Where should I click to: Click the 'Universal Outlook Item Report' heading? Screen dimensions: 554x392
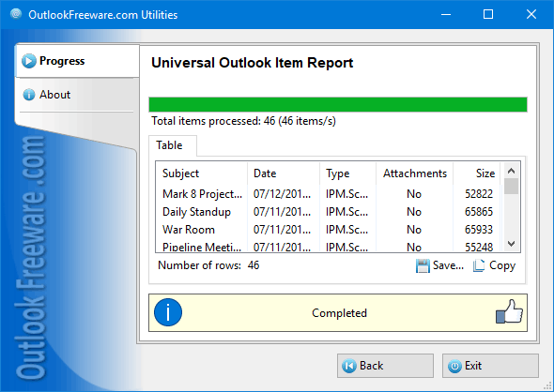(x=253, y=63)
